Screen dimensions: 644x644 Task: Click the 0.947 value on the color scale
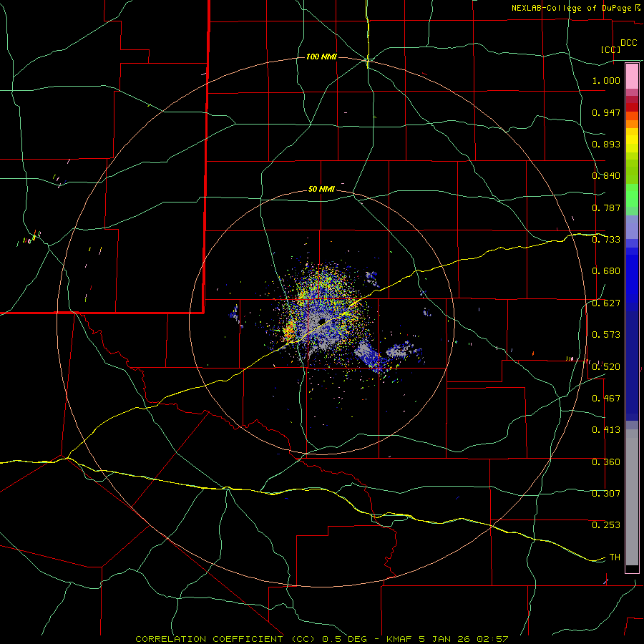pos(606,112)
